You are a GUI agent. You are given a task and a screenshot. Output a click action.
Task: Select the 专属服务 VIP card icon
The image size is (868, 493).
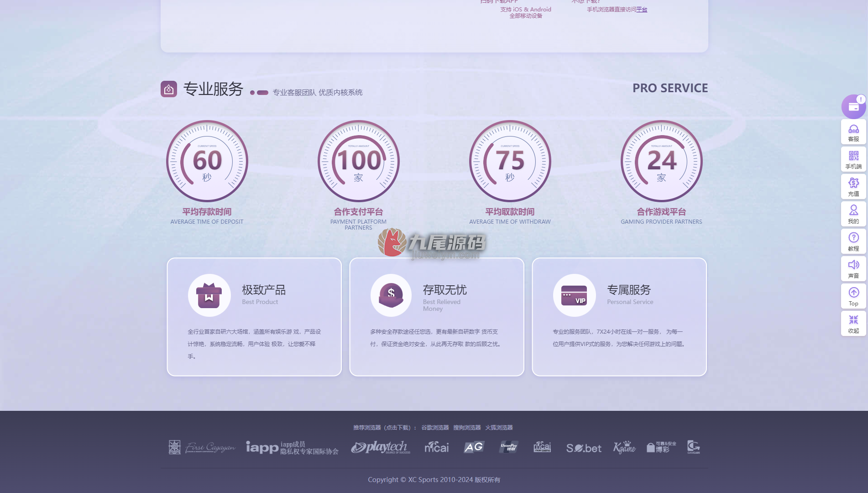pyautogui.click(x=574, y=295)
